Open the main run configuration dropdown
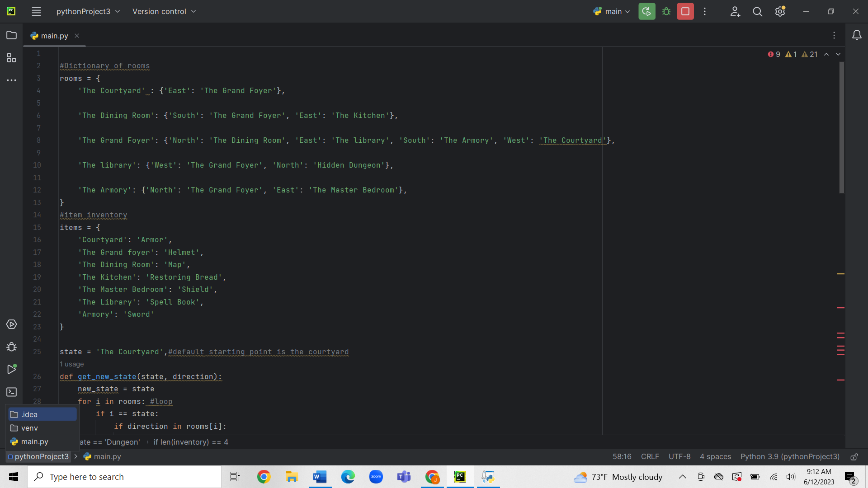 click(x=612, y=11)
